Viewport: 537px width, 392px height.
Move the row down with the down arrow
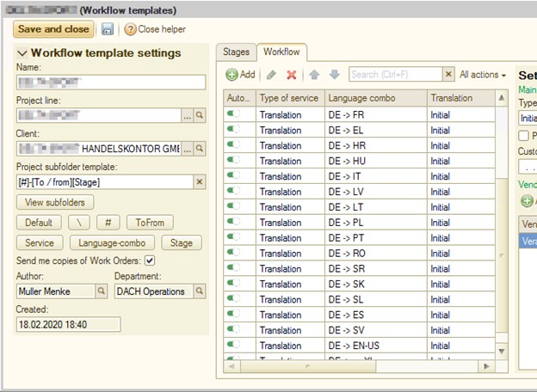335,76
